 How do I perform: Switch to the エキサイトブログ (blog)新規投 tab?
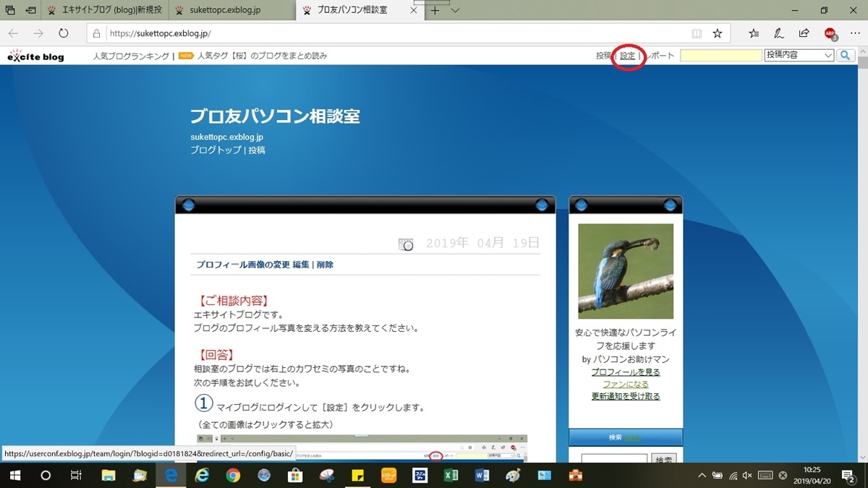coord(106,11)
